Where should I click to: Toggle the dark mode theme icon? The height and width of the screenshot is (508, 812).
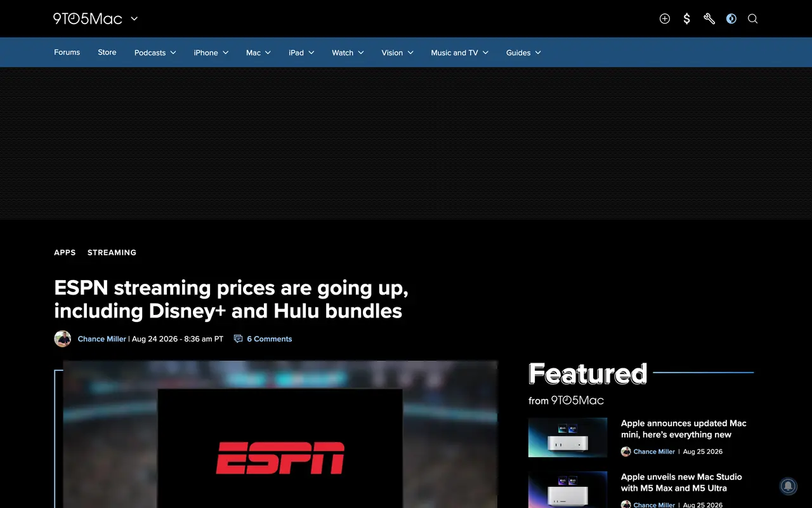click(x=731, y=18)
